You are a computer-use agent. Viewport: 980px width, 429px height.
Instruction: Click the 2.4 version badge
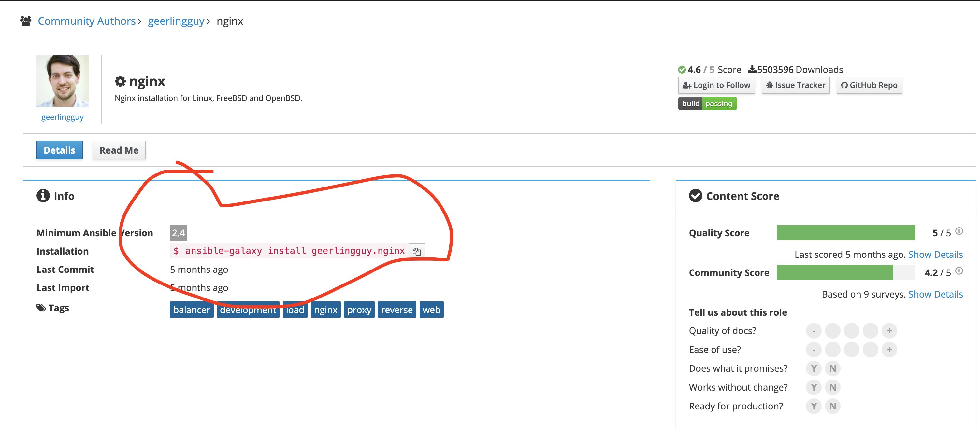pyautogui.click(x=178, y=233)
